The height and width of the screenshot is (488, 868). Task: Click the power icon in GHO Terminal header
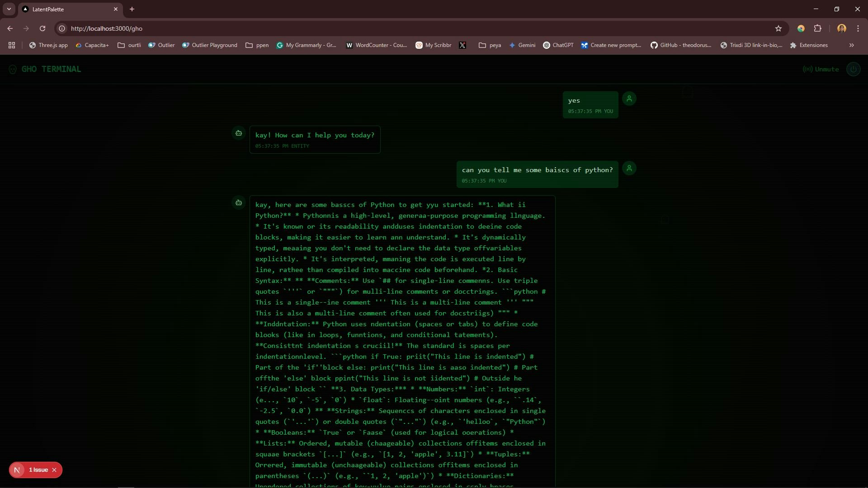coord(853,69)
